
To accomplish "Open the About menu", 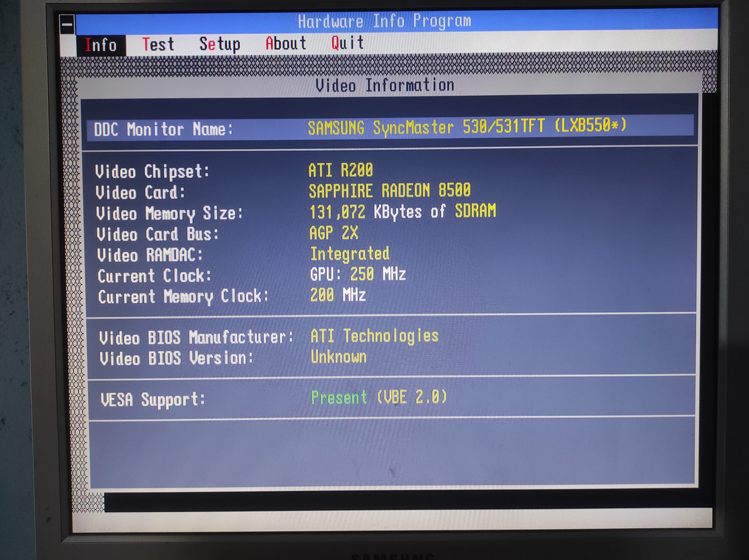I will [286, 44].
